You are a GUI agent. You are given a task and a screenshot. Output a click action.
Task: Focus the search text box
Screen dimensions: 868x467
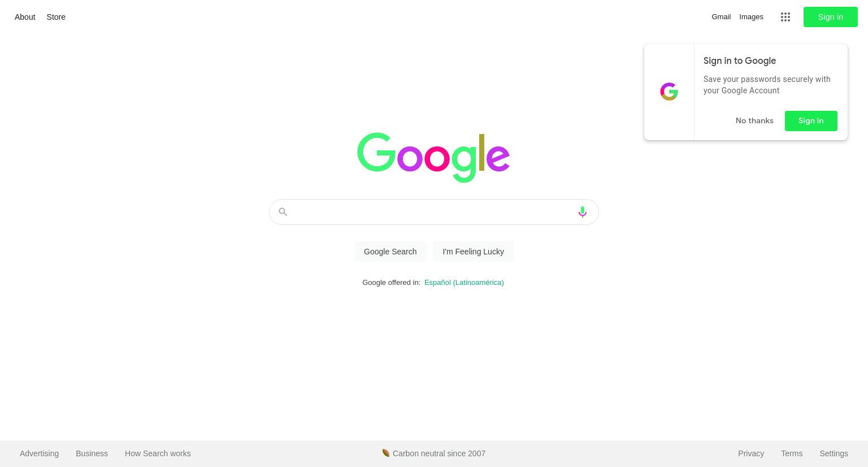point(432,212)
